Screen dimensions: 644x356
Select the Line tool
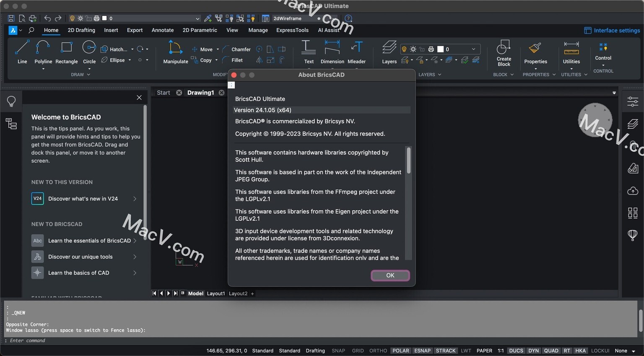click(22, 52)
